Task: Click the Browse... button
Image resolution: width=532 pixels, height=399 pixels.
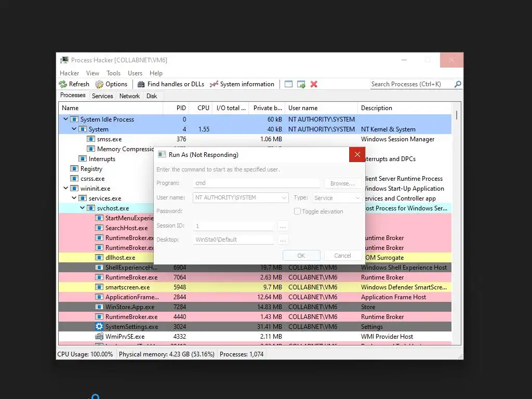Action: (x=343, y=183)
